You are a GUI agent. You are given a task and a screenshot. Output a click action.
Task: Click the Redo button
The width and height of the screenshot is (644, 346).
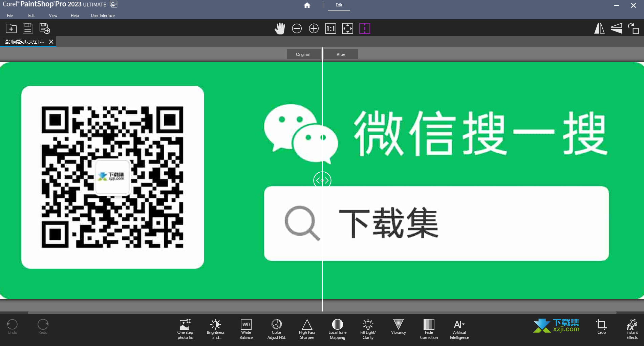[x=43, y=327]
